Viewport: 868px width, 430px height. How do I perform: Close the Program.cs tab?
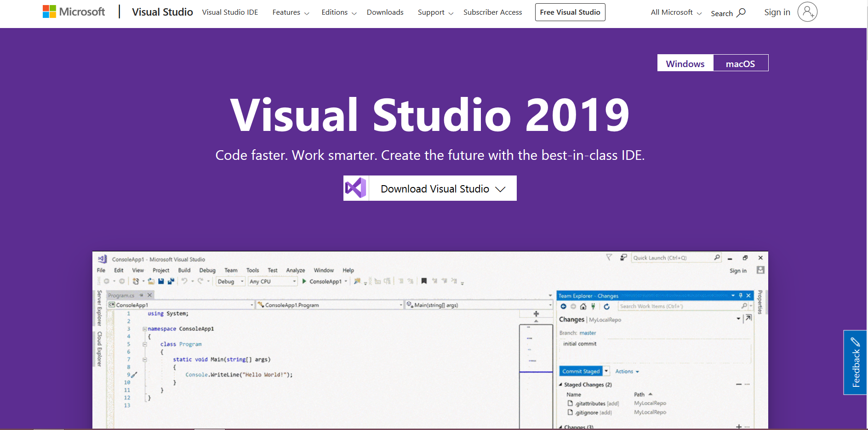point(149,295)
